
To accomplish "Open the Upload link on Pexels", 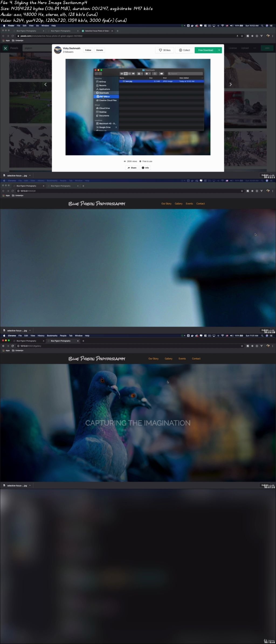I will [245, 48].
